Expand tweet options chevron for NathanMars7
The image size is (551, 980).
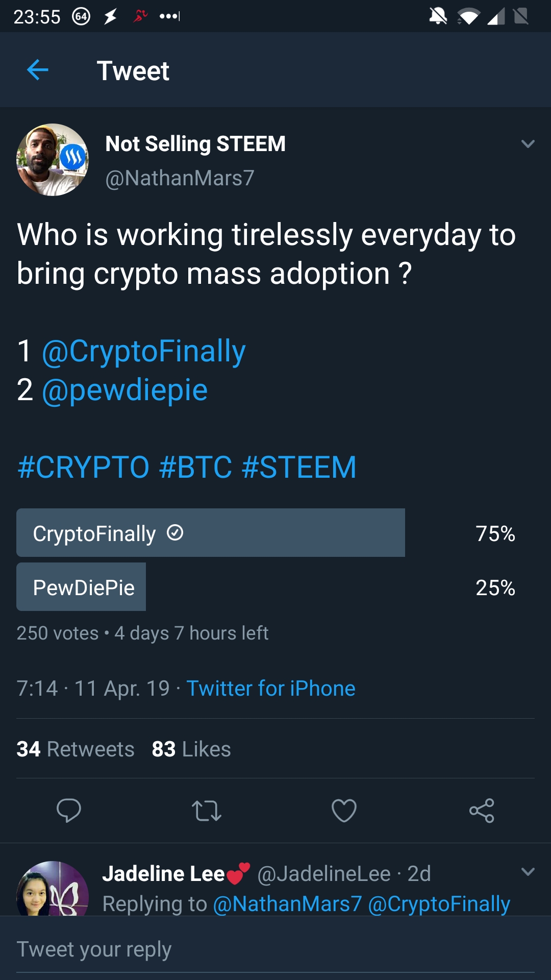[x=528, y=144]
